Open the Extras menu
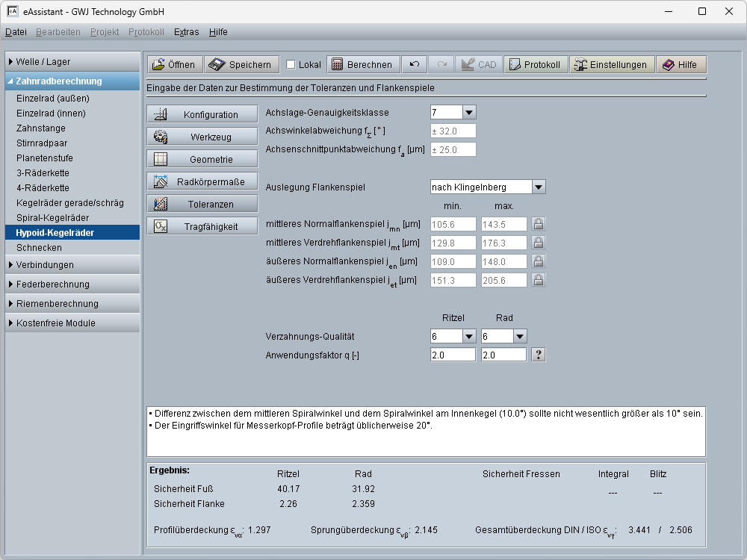Image resolution: width=747 pixels, height=560 pixels. click(x=186, y=32)
